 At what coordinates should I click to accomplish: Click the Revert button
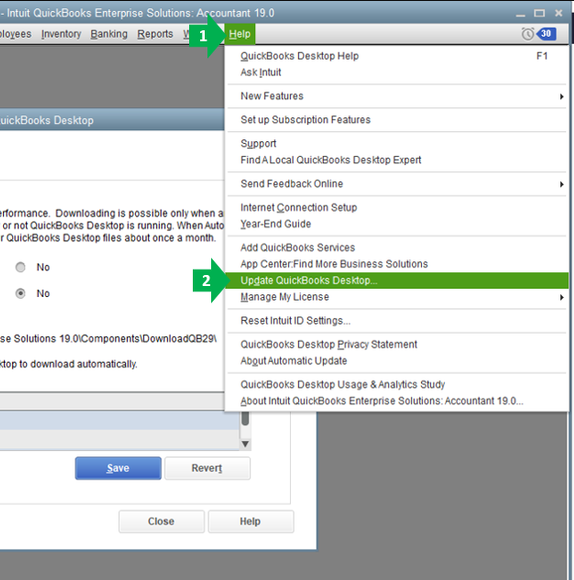207,468
